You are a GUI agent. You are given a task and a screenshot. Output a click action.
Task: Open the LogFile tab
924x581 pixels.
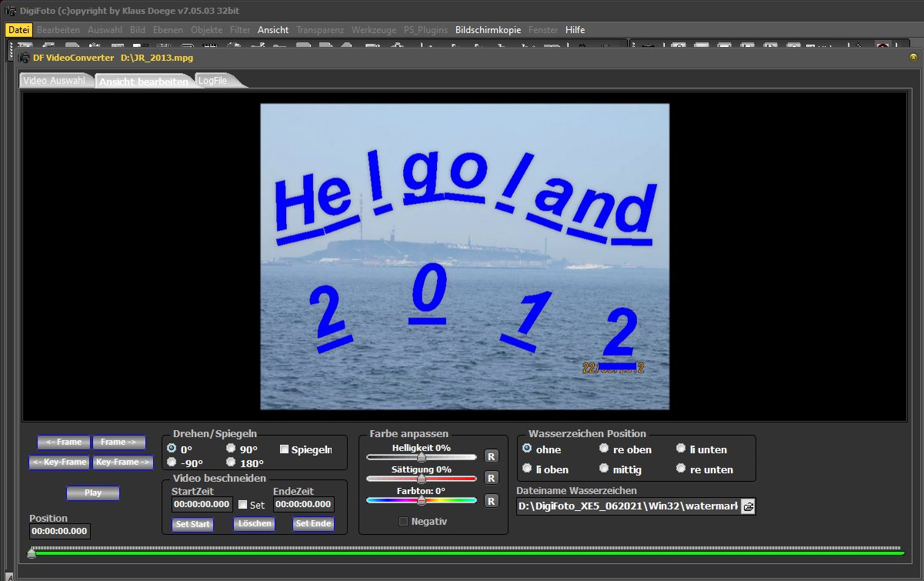tap(212, 81)
